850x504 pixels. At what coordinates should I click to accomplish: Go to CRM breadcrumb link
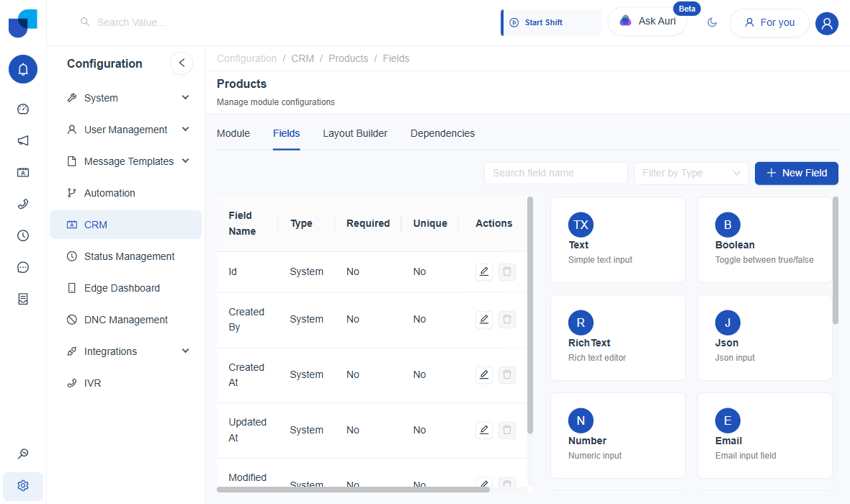click(x=303, y=58)
